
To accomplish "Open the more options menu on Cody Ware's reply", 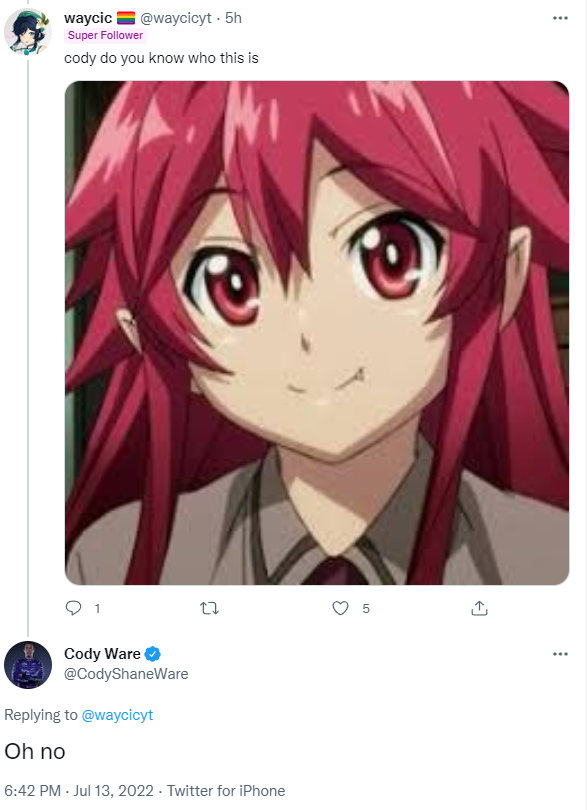I will coord(560,654).
